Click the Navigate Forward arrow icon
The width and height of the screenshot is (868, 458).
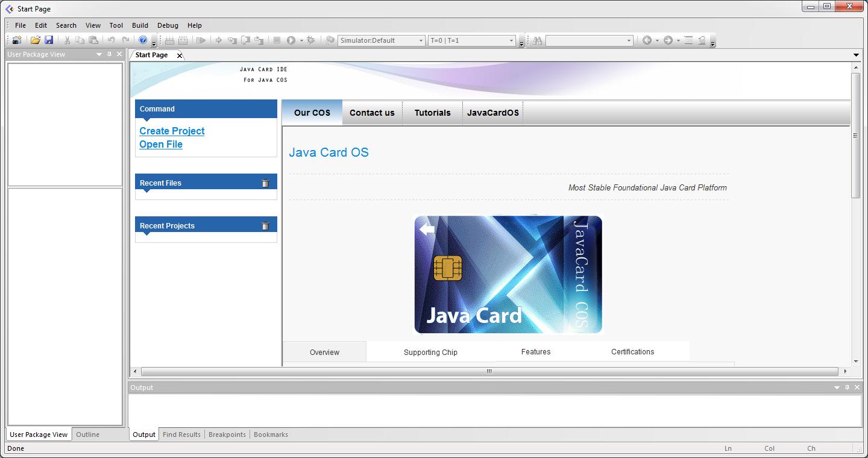pyautogui.click(x=668, y=40)
